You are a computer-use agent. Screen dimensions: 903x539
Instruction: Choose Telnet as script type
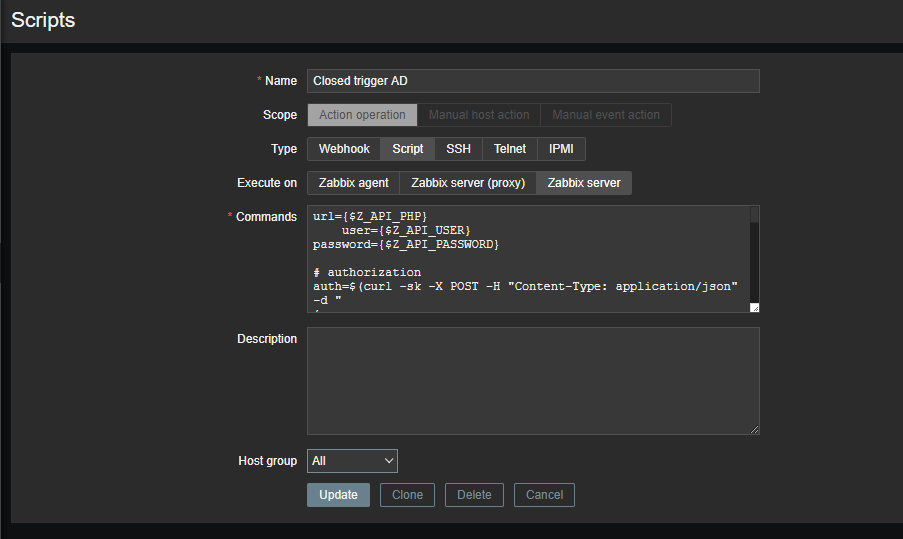point(510,149)
